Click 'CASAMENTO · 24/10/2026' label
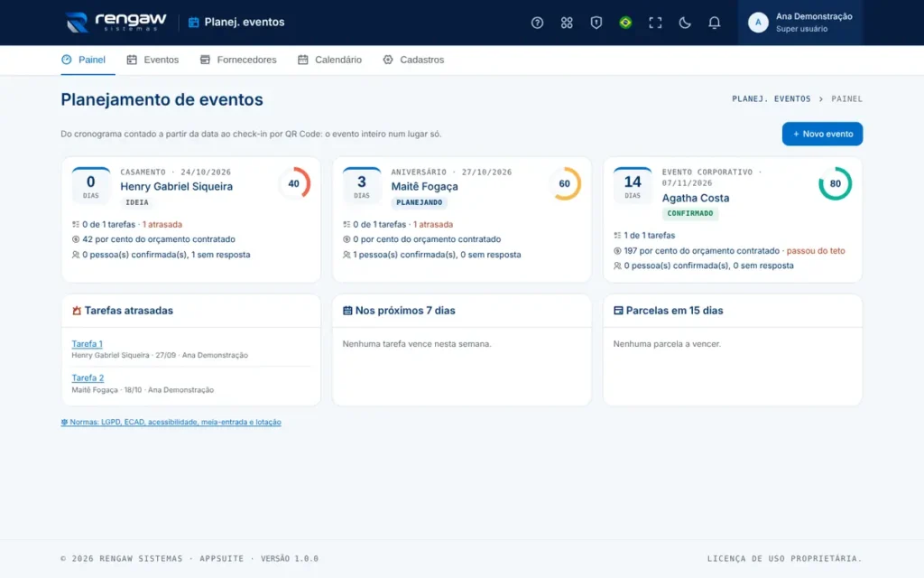This screenshot has height=578, width=924. [x=176, y=172]
